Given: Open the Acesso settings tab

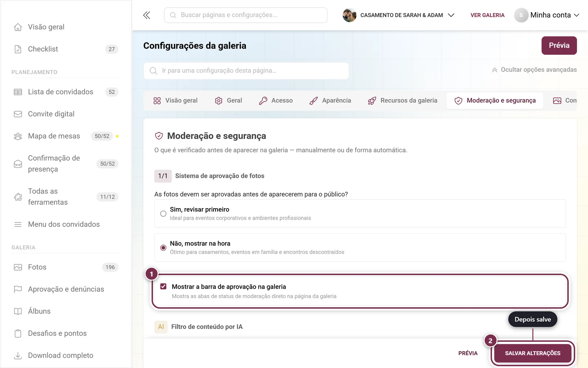Looking at the screenshot, I should click(276, 101).
